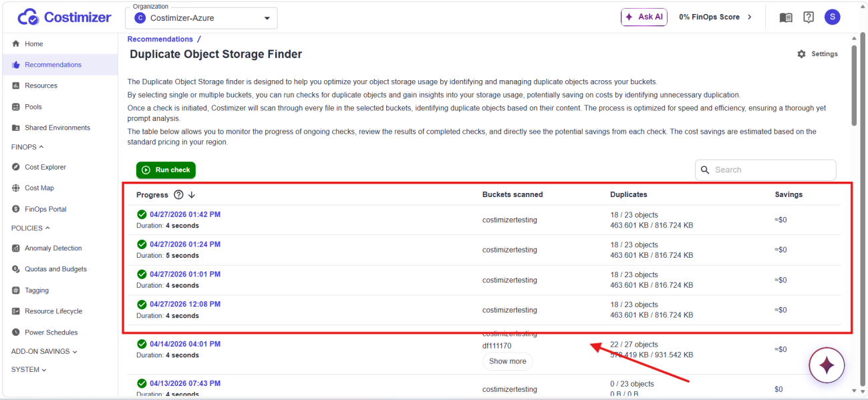Collapse the FINOPS sidebar section

click(x=27, y=147)
